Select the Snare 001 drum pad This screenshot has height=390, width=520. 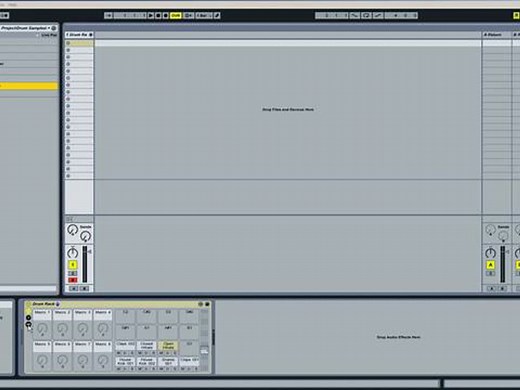click(x=168, y=362)
